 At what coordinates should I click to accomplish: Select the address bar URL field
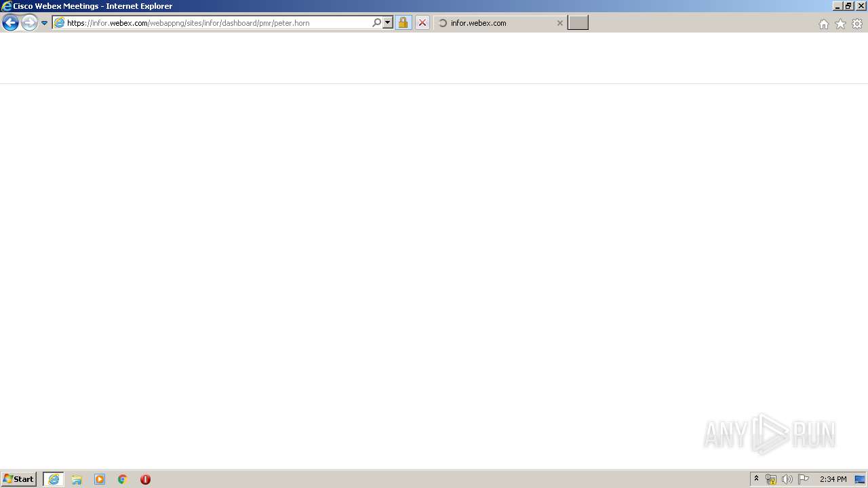click(x=218, y=23)
